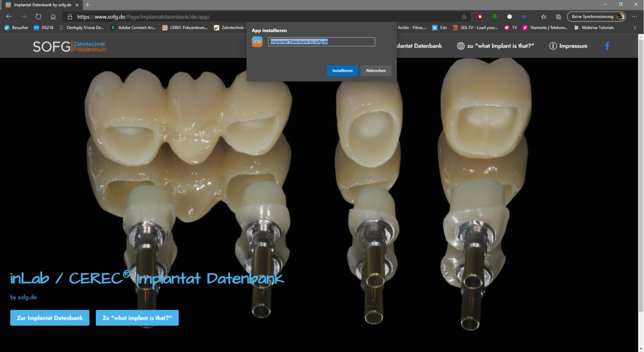Open browser settings ellipsis menu
Viewport: 644px width, 352px height.
[634, 16]
